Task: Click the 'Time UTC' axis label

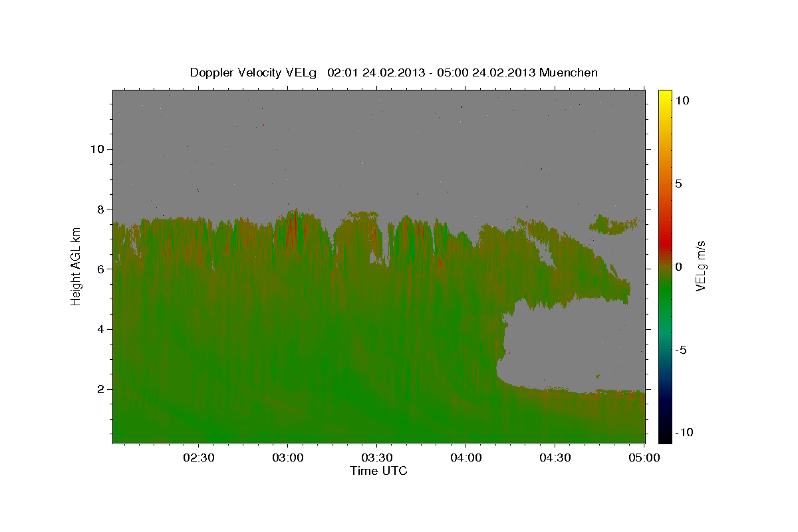Action: (x=378, y=471)
